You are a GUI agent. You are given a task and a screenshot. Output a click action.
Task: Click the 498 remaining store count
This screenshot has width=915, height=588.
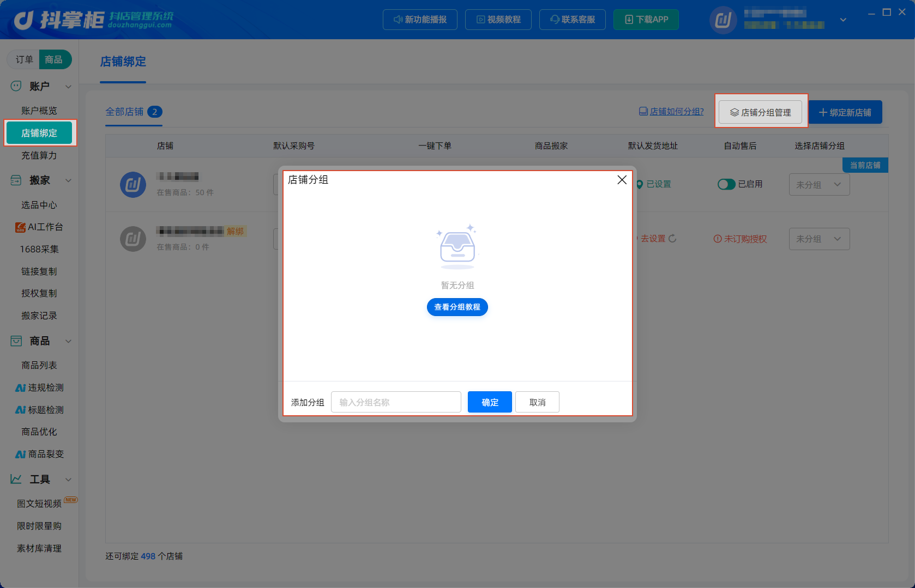[148, 556]
